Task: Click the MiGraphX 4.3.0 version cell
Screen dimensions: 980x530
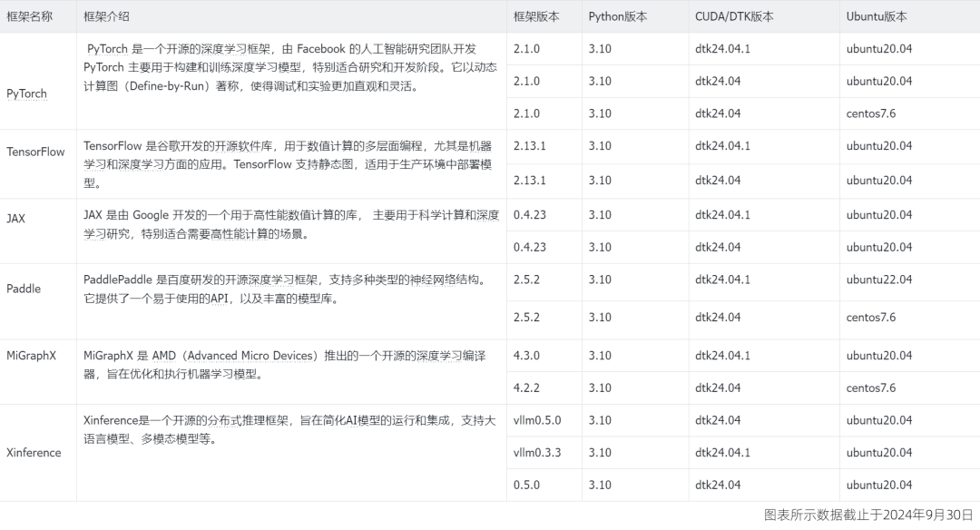Action: pos(526,356)
